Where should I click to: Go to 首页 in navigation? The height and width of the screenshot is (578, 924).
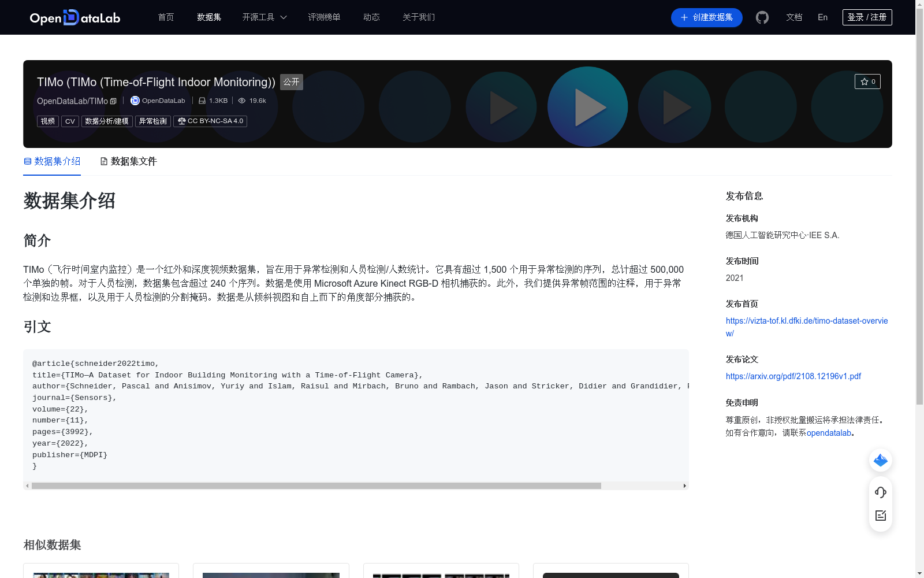pos(166,17)
